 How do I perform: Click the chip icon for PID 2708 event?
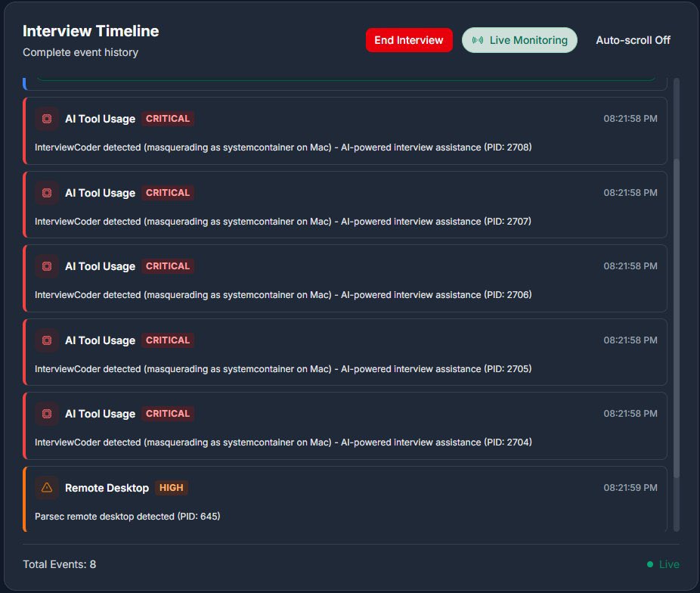pyautogui.click(x=47, y=119)
